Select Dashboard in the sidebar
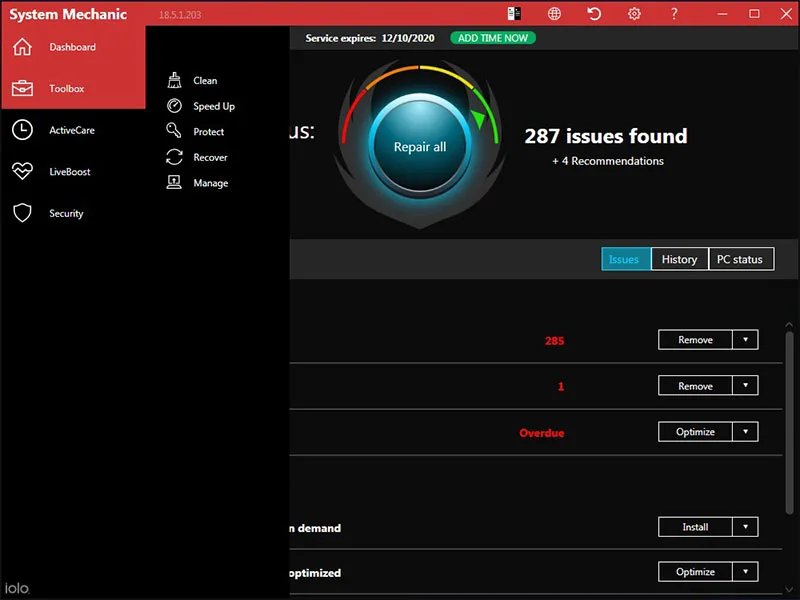The width and height of the screenshot is (800, 600). [73, 47]
